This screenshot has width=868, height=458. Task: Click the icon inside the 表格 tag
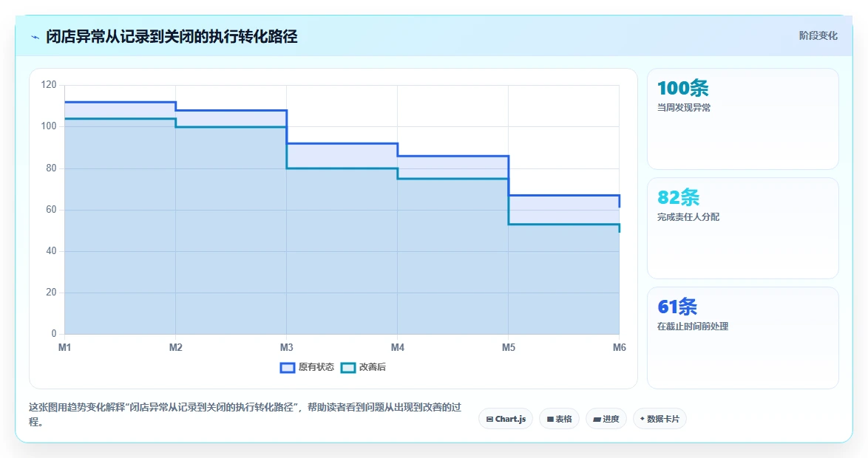tap(550, 420)
